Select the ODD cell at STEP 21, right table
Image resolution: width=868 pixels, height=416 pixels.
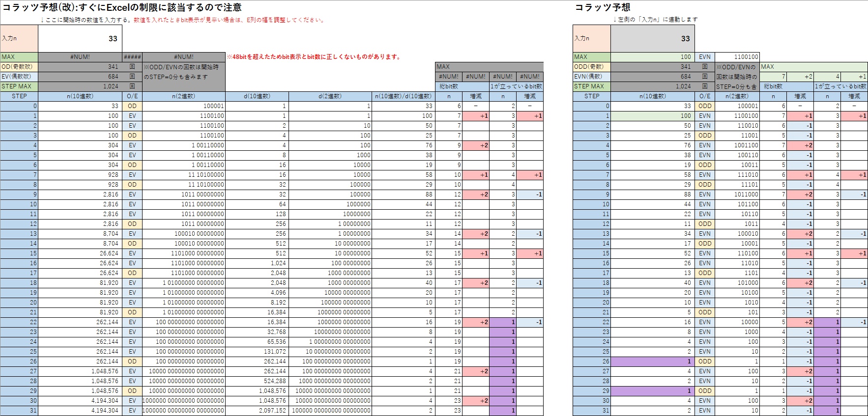click(x=705, y=312)
